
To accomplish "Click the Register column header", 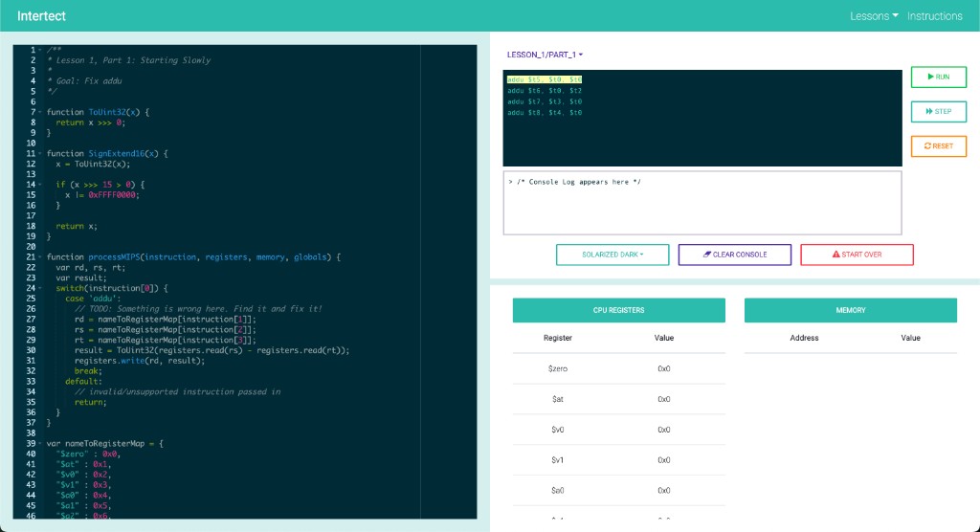I will click(x=558, y=338).
